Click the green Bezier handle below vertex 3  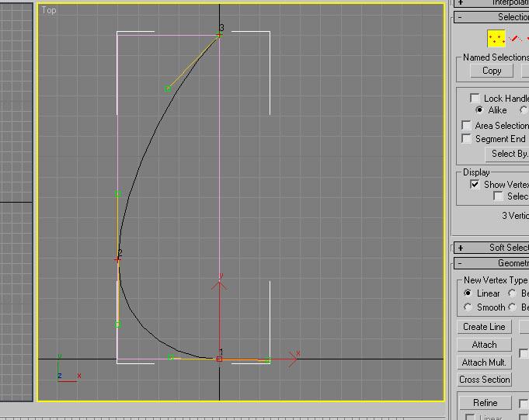168,89
